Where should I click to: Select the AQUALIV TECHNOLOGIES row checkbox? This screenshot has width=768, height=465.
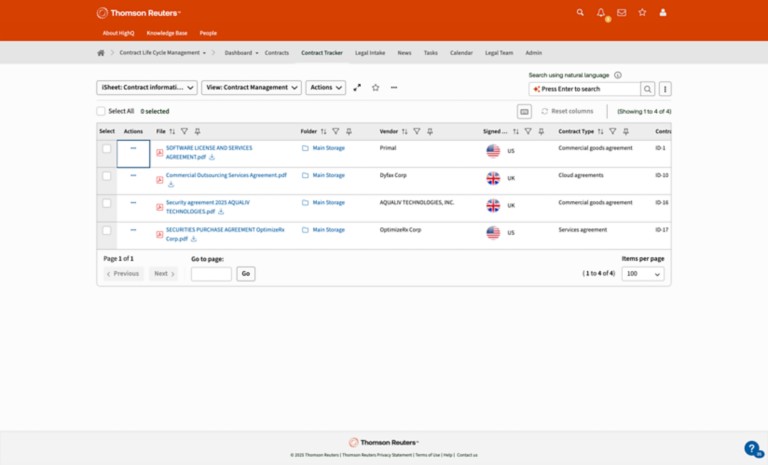[106, 203]
